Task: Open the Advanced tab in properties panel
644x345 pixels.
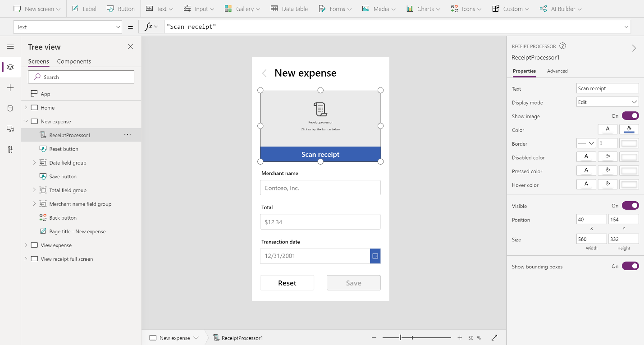Action: click(557, 71)
